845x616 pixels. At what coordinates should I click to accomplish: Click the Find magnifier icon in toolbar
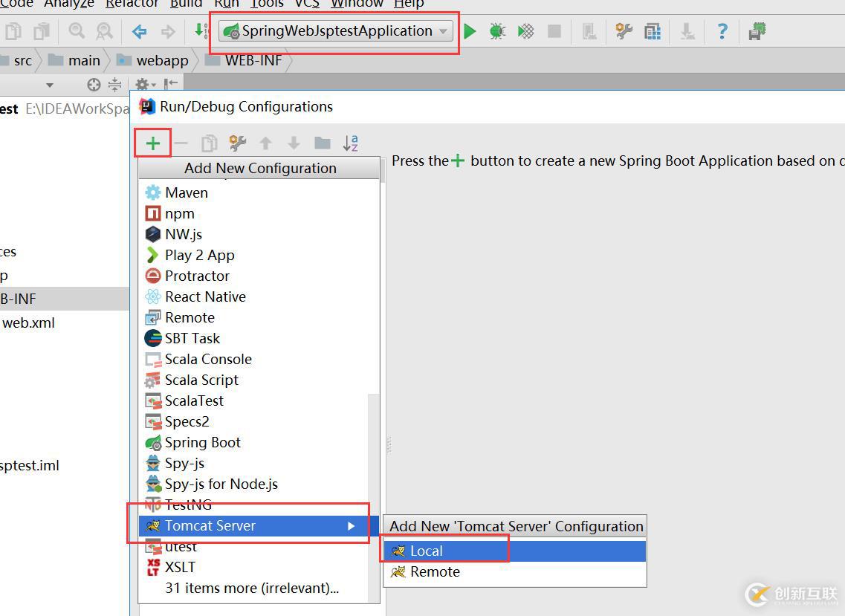tap(77, 30)
